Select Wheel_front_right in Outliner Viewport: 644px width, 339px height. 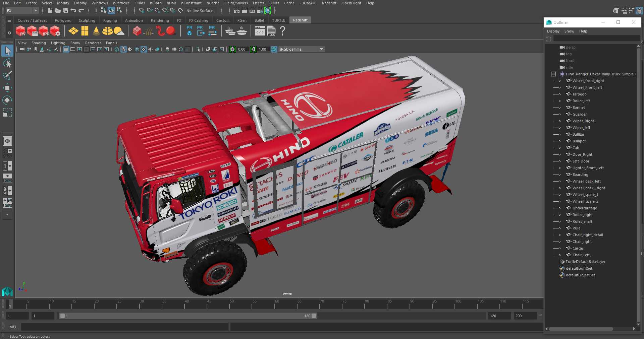[x=588, y=81]
